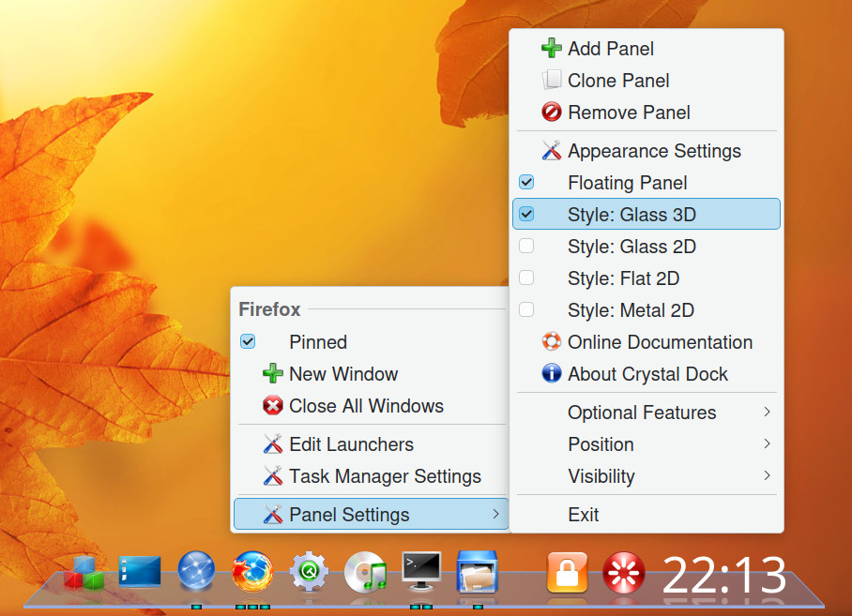Expand the Visibility submenu
Viewport: 852px width, 616px height.
[x=647, y=476]
